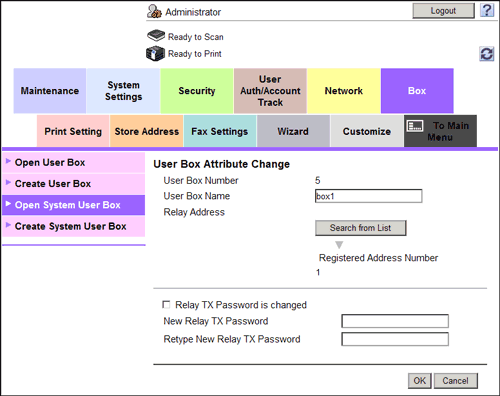Click the Registered Address Number label

pyautogui.click(x=378, y=258)
